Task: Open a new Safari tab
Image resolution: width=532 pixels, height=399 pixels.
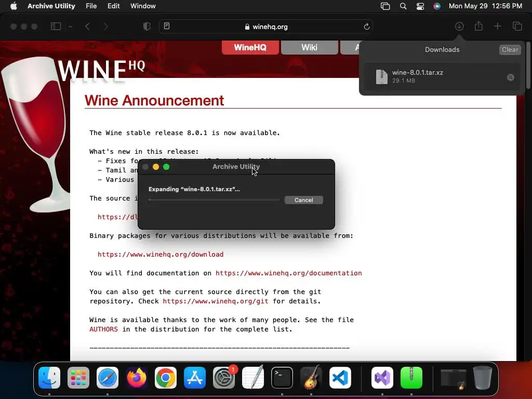Action: [x=497, y=26]
